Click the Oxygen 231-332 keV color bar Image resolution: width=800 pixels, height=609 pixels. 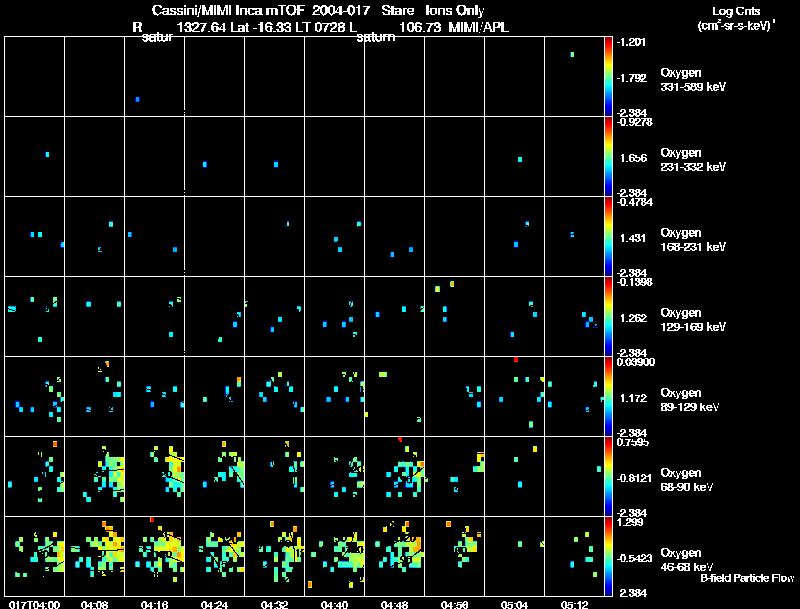[x=608, y=157]
